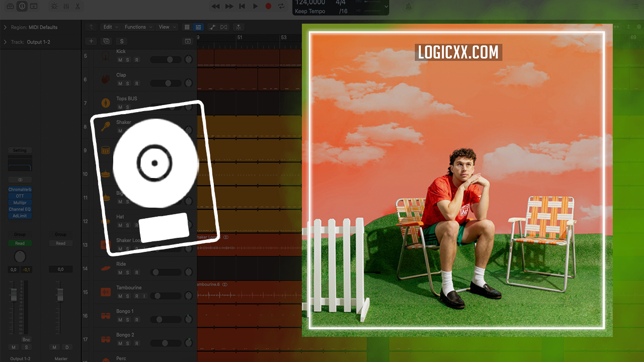Open the OTT plug-in slot

click(20, 196)
